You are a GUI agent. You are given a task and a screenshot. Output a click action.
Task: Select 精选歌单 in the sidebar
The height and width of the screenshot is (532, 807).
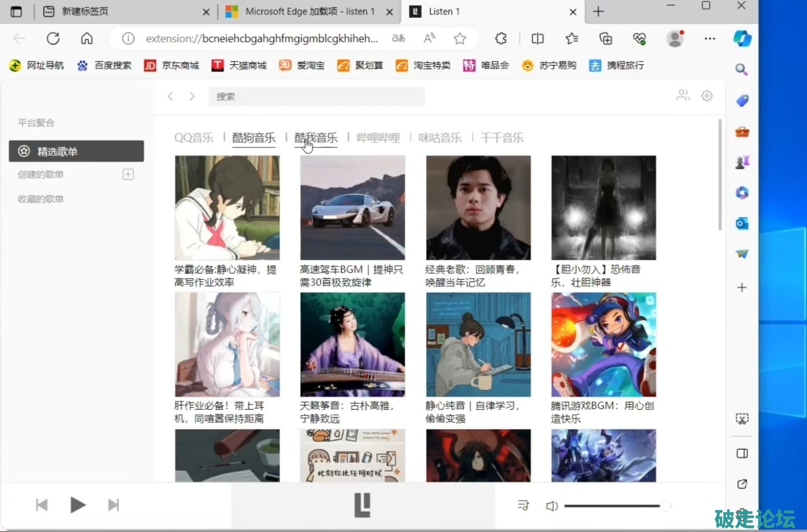(76, 151)
